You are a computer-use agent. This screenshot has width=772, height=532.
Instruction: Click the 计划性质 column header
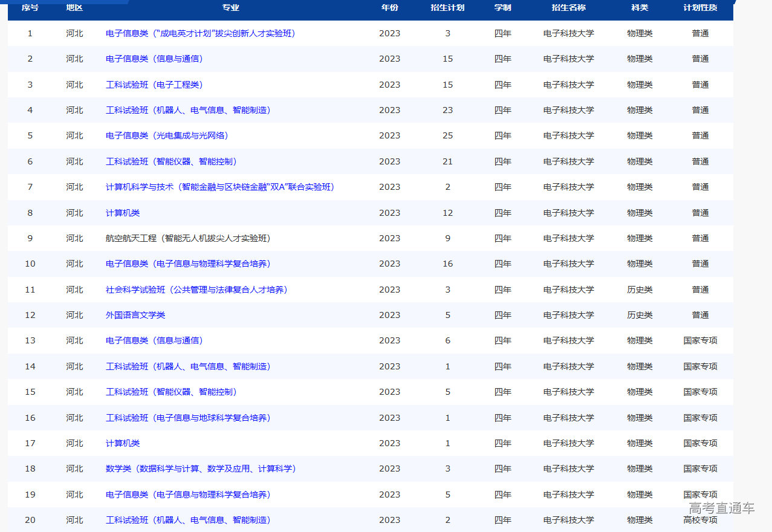(700, 8)
